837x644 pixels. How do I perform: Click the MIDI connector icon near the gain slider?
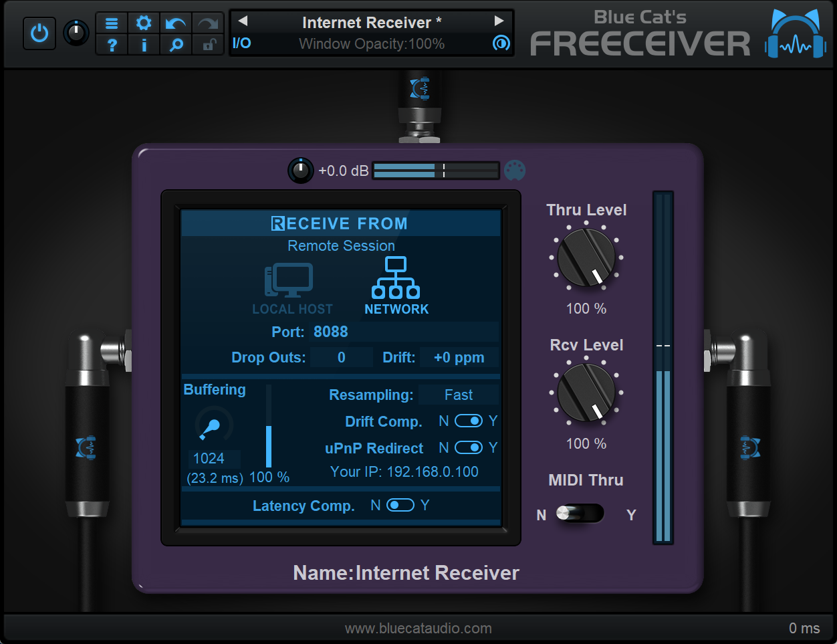[x=515, y=171]
